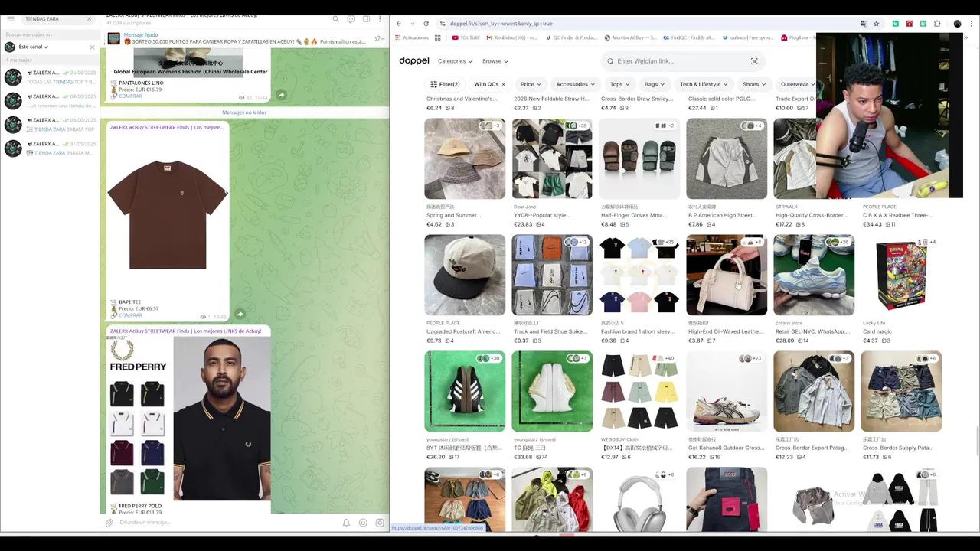Open the bucket hats product thumbnail
980x551 pixels.
tap(465, 158)
